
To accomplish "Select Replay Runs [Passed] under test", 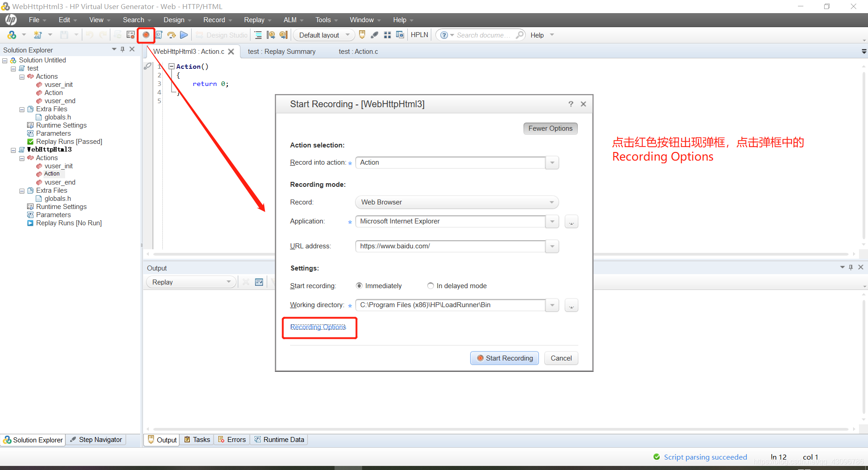I will point(69,142).
